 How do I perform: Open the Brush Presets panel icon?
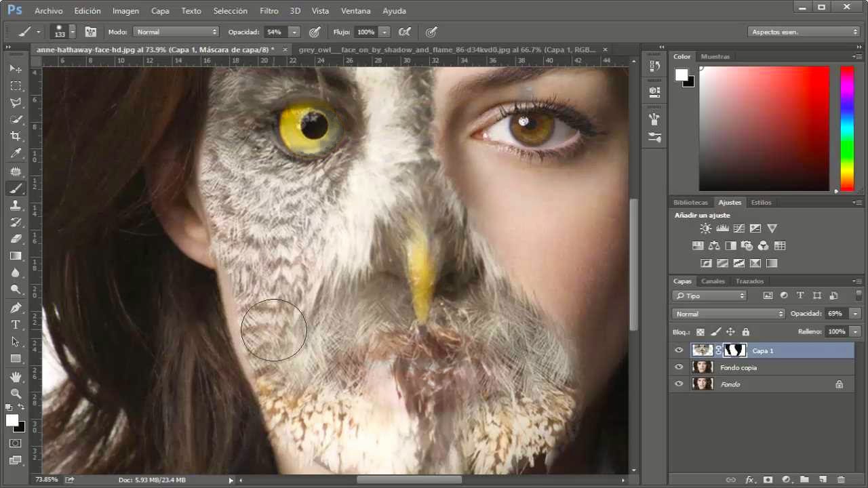click(654, 137)
